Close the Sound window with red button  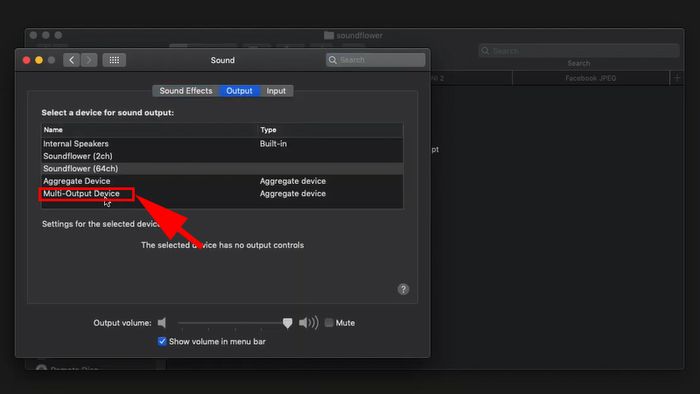pos(26,60)
